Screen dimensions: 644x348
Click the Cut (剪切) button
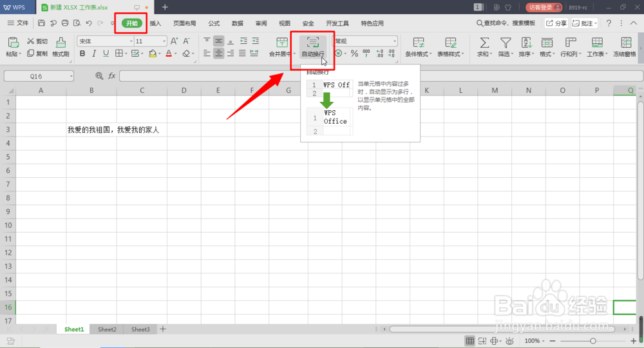37,41
